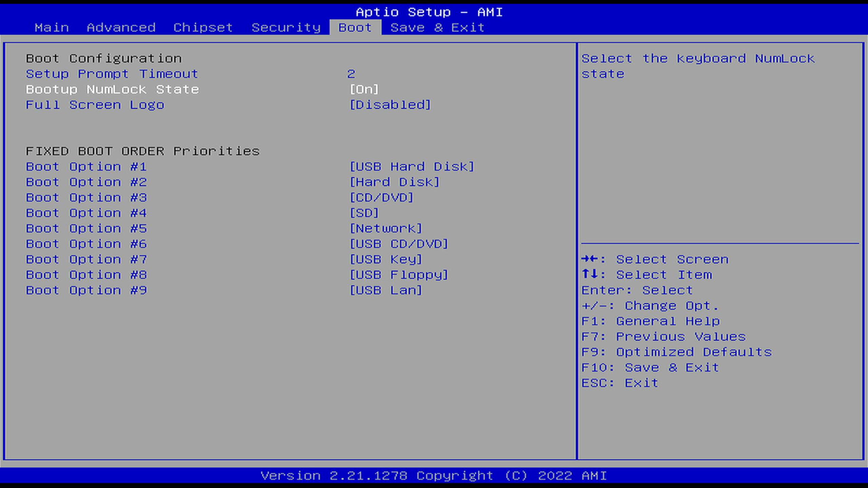Viewport: 868px width, 488px height.
Task: Open Boot Option #2 Hard Disk dropdown
Action: click(394, 182)
